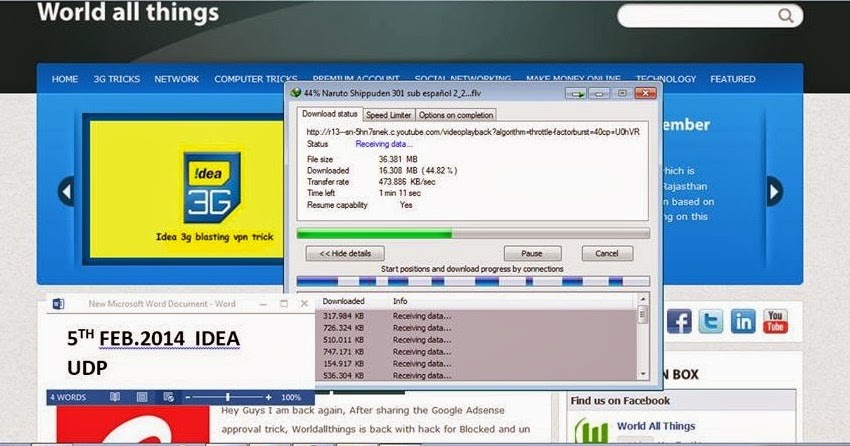Viewport: 850px width, 446px height.
Task: Open World All Things Facebook link
Action: tap(656, 426)
